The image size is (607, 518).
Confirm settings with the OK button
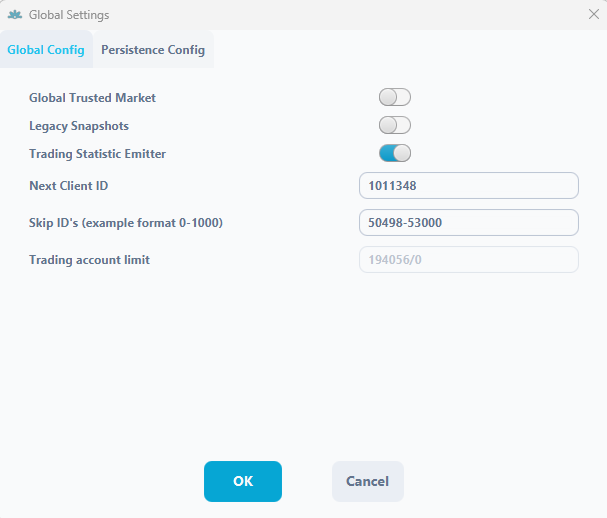(x=243, y=481)
